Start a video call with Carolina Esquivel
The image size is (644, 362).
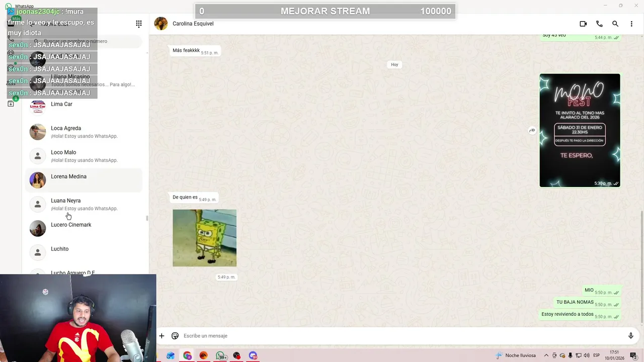point(583,24)
